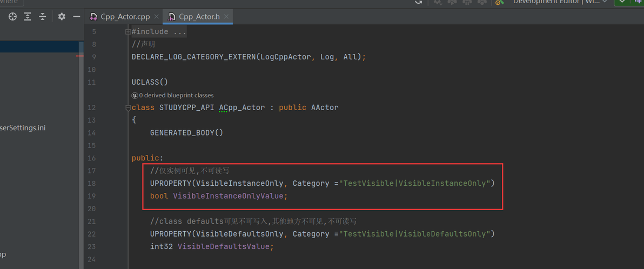Click the locate opened file crosshair icon
644x269 pixels.
point(12,17)
